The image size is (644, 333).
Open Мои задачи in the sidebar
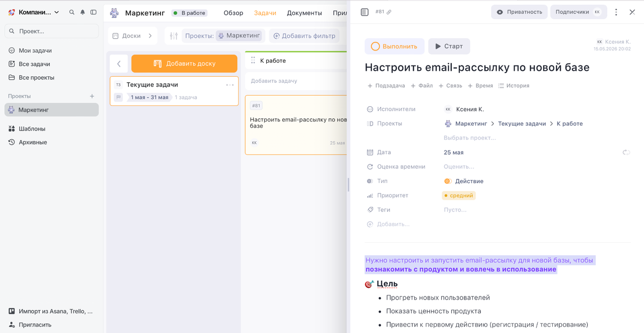point(35,50)
